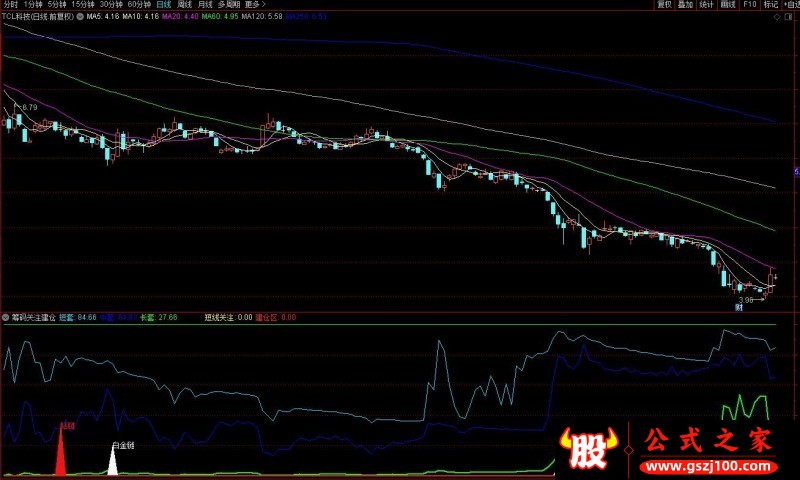This screenshot has width=800, height=480.
Task: Click the 财 marker below the candles
Action: [x=739, y=308]
